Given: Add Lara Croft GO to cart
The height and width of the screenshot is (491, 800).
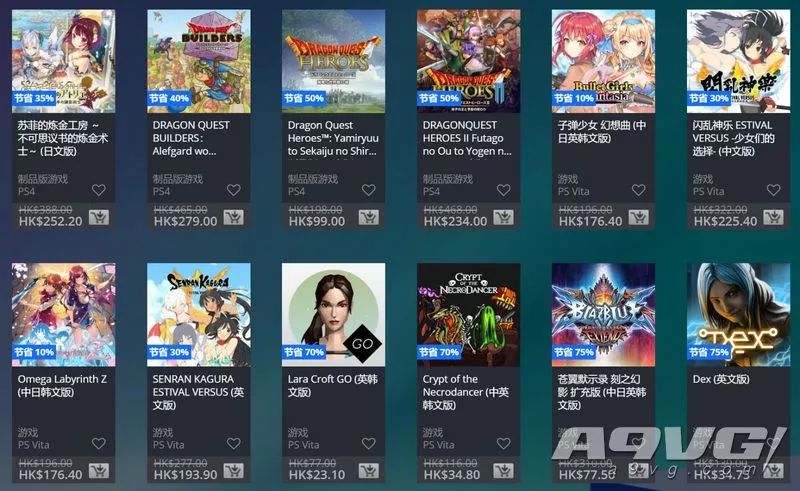Looking at the screenshot, I should coord(368,471).
